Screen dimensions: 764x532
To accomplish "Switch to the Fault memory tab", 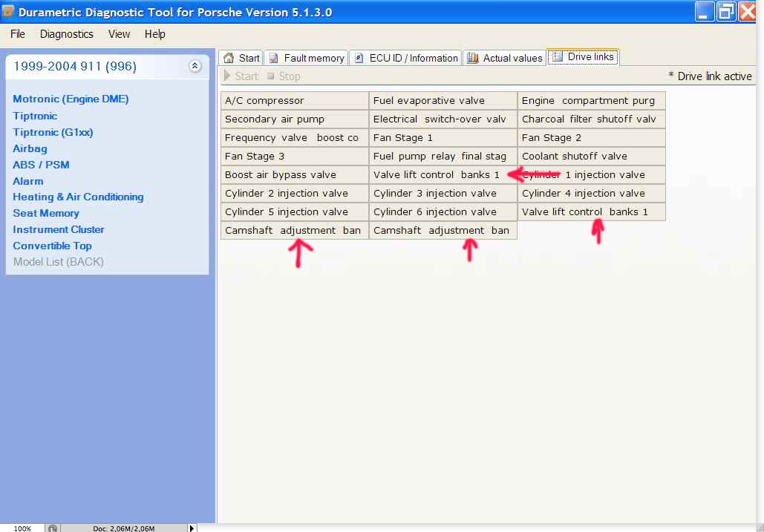I will (x=307, y=58).
